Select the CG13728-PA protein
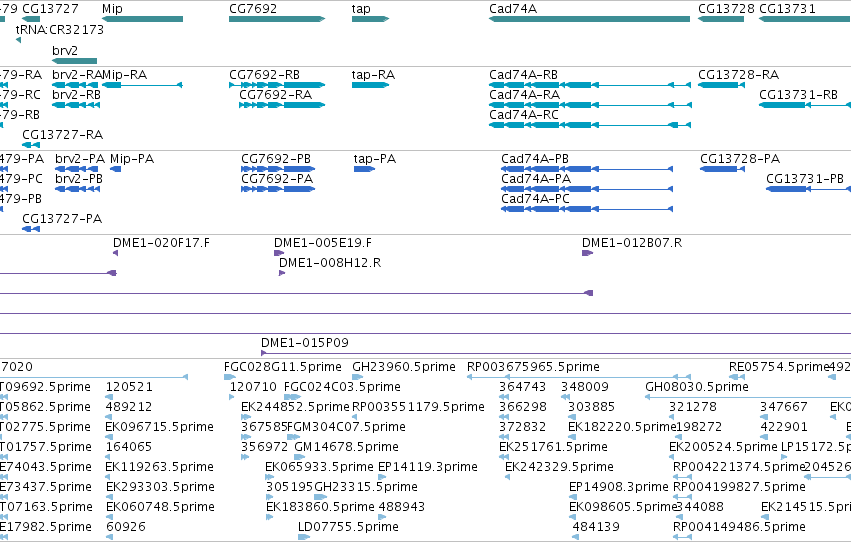Viewport: 851px width, 542px height. (x=722, y=169)
